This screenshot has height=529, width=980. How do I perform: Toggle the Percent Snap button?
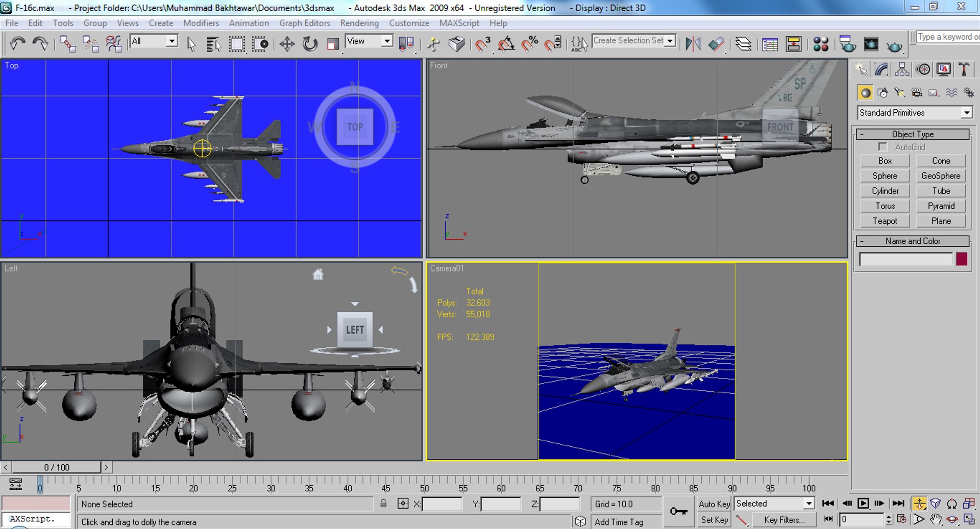[x=530, y=44]
